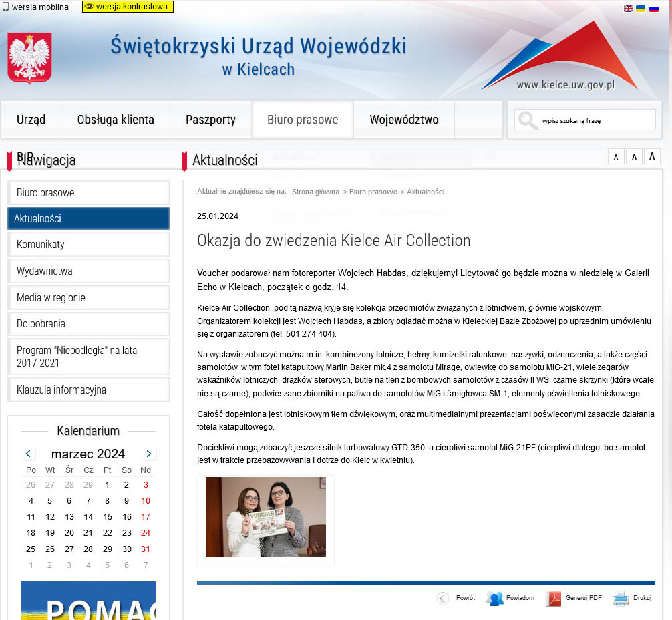
Task: Go to previous month in calendar
Action: click(x=29, y=454)
